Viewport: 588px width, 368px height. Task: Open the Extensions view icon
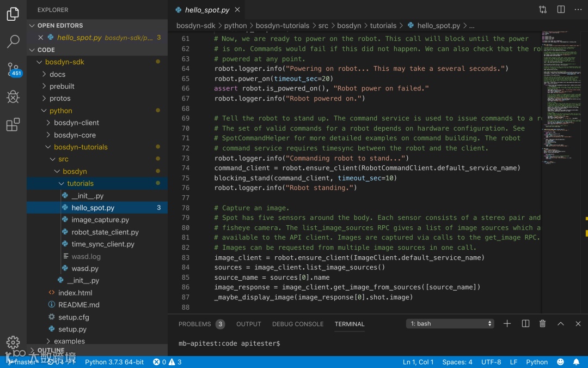point(13,125)
